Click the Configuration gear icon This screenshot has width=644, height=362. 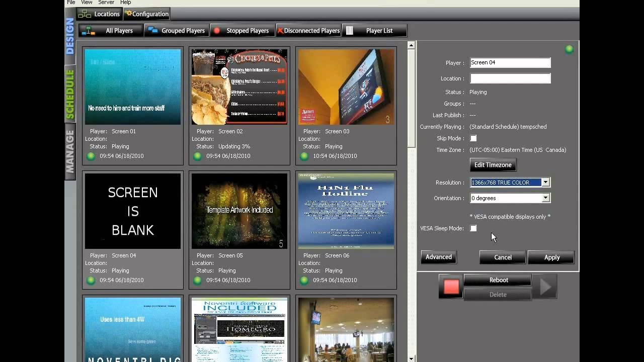pyautogui.click(x=128, y=14)
